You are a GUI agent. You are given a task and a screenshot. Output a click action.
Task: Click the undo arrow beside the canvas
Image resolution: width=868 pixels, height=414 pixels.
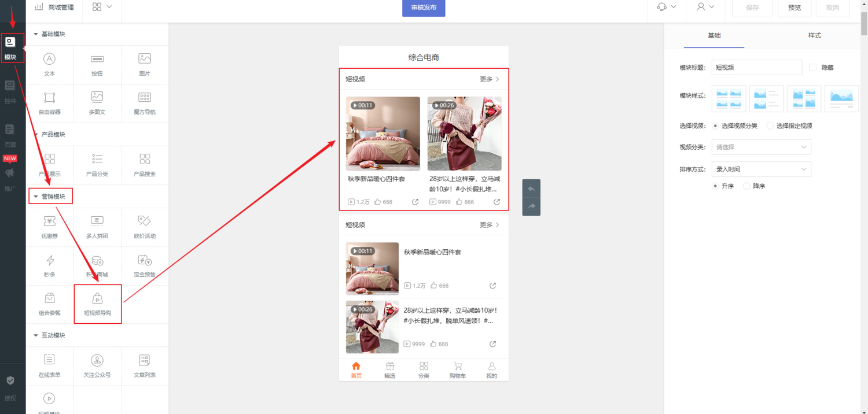(531, 188)
